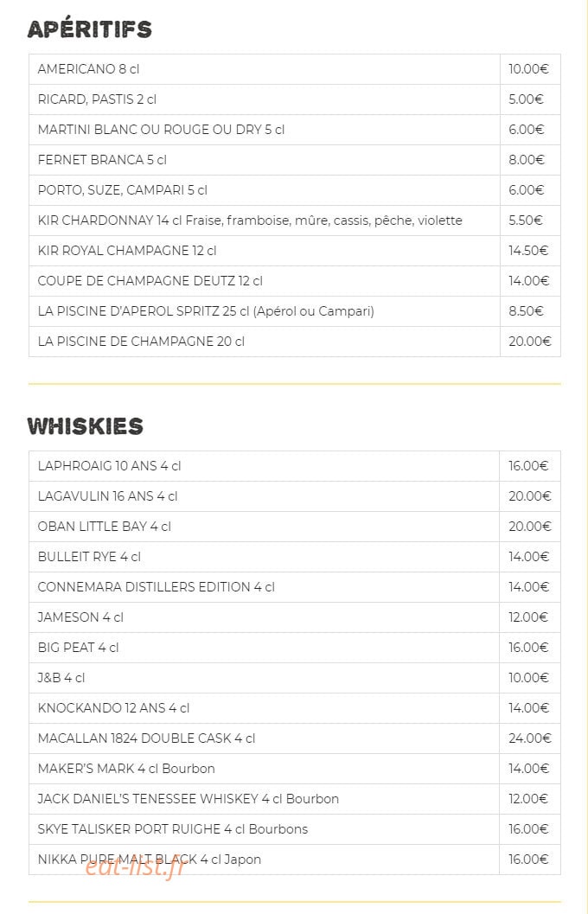Click the JAMESON 4 cl row
The height and width of the screenshot is (914, 588).
pyautogui.click(x=294, y=618)
